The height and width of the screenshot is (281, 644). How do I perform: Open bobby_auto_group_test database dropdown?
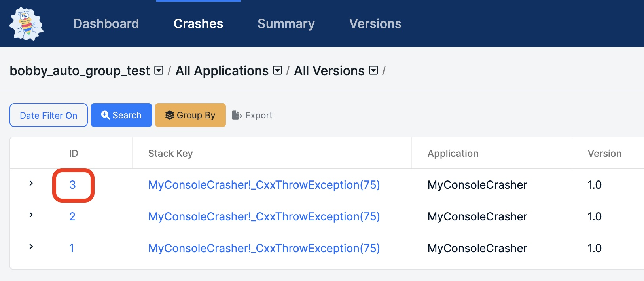point(159,70)
